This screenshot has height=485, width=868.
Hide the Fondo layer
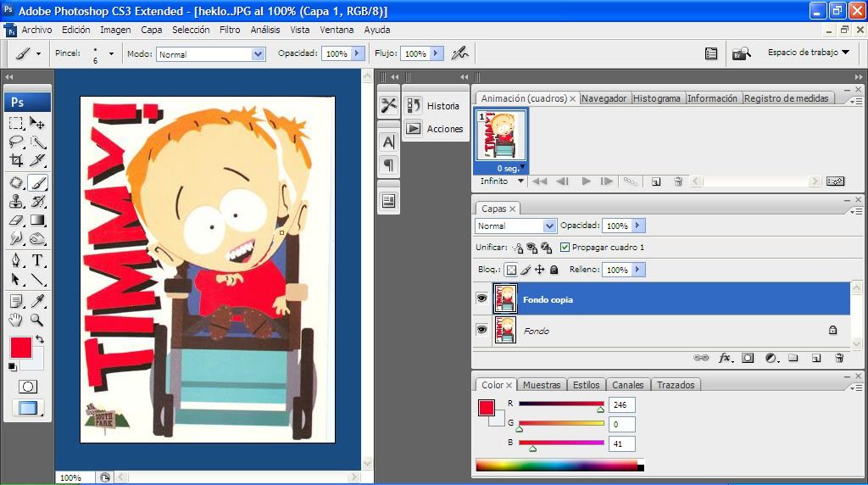(481, 330)
